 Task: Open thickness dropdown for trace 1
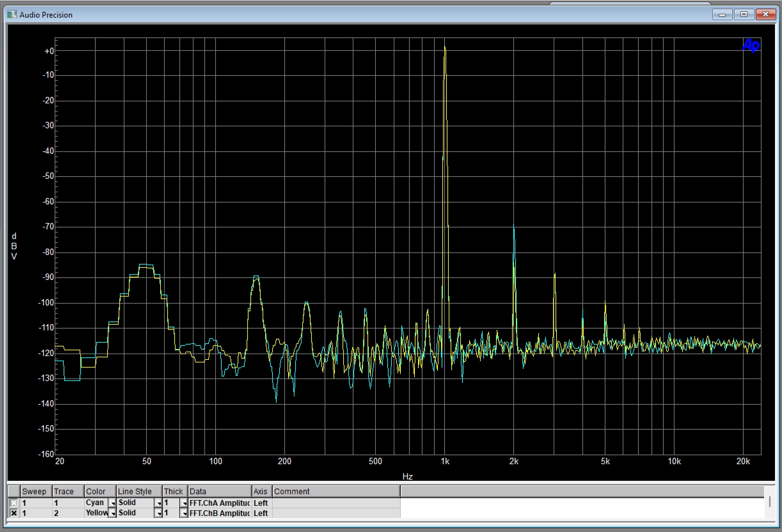click(184, 504)
